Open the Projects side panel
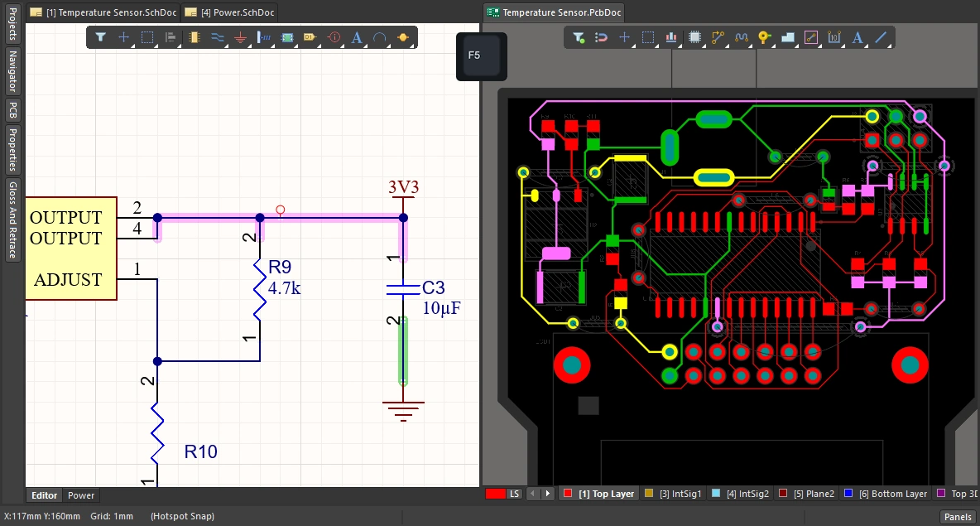 tap(12, 23)
